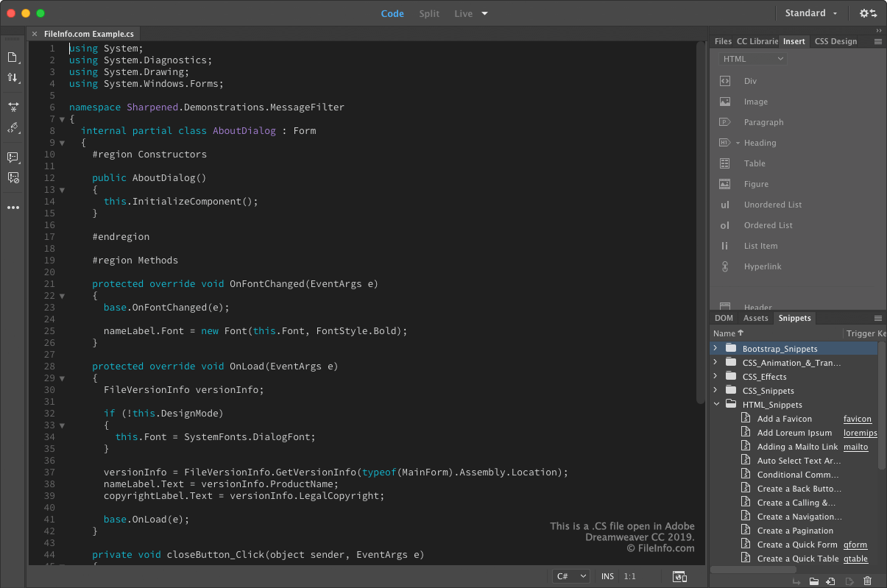This screenshot has width=887, height=588.
Task: Click the delete trash icon in Snippets
Action: pyautogui.click(x=867, y=581)
